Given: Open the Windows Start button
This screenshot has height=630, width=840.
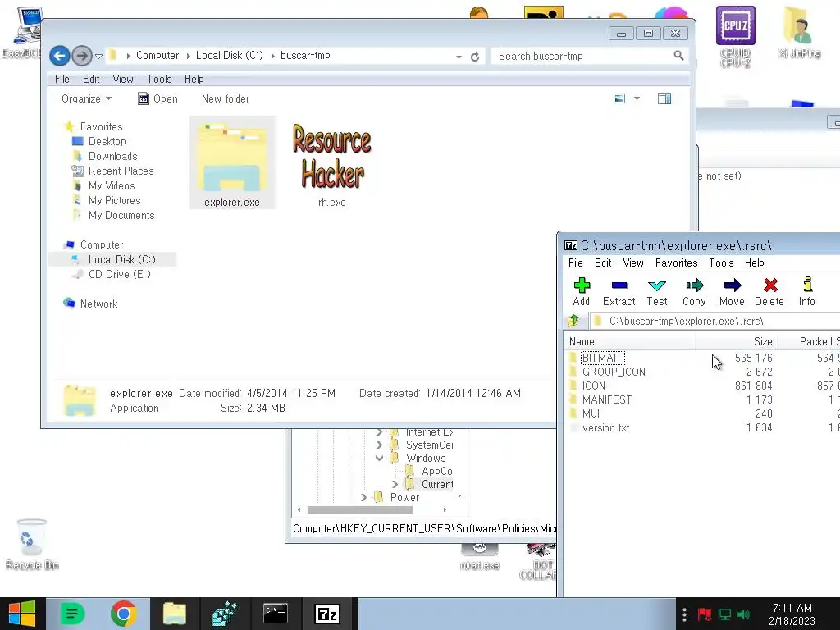Looking at the screenshot, I should [22, 614].
